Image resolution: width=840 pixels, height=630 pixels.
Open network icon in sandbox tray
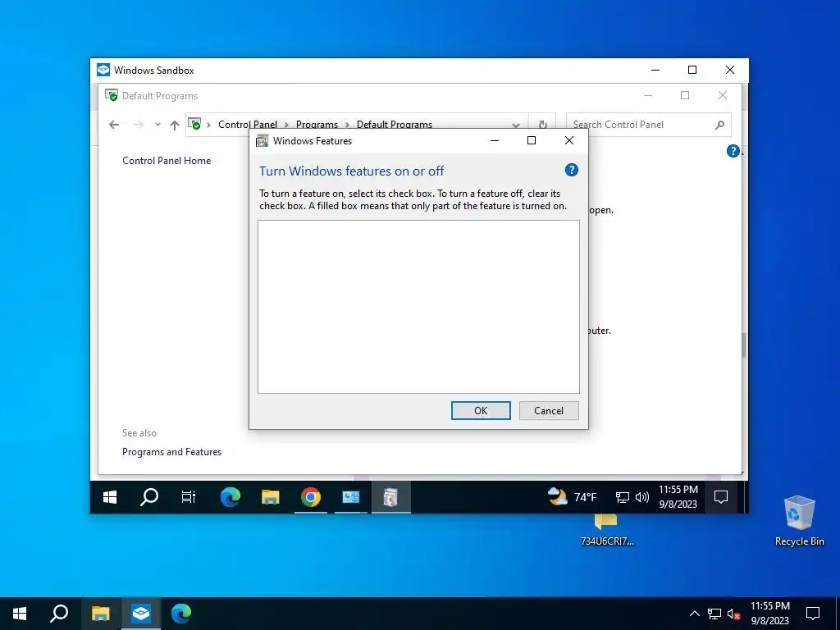pyautogui.click(x=622, y=497)
